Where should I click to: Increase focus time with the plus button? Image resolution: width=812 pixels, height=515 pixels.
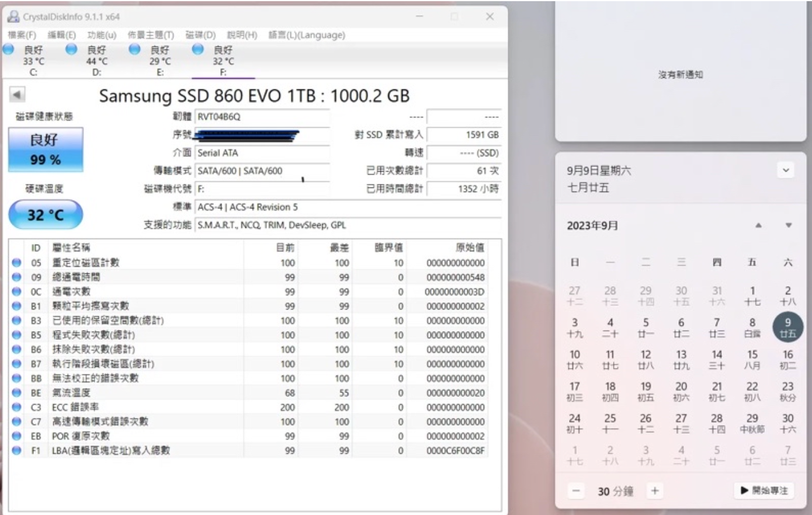coord(655,491)
